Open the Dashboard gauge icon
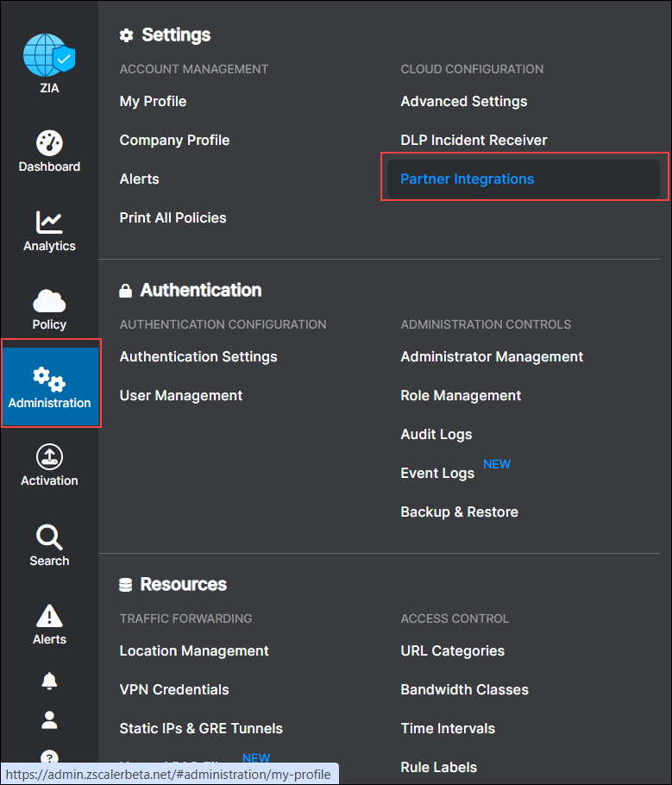 (49, 143)
